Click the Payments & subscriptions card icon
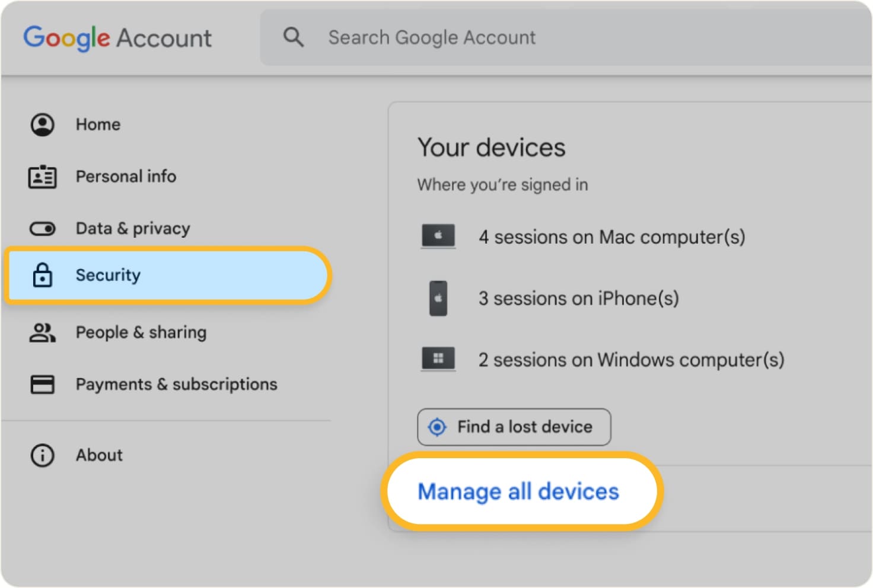 point(42,384)
